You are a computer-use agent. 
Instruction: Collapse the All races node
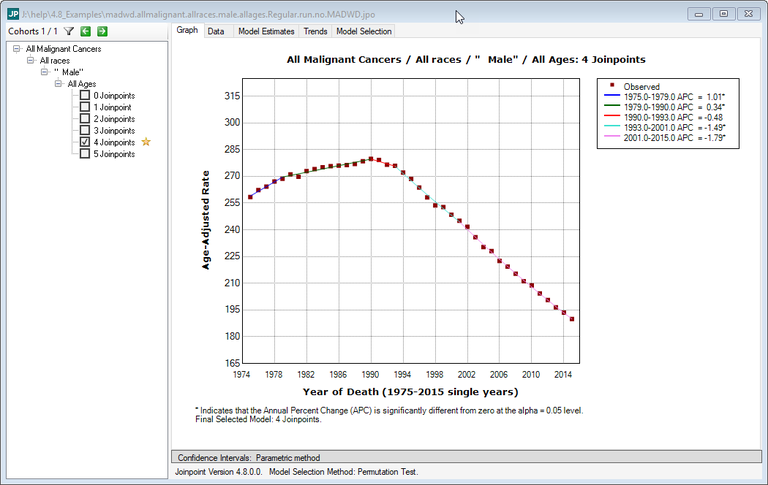coord(30,61)
